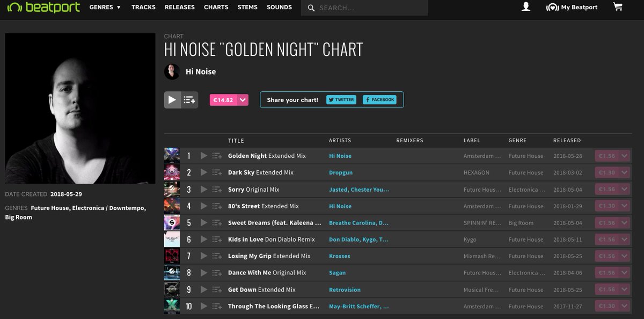The image size is (644, 319).
Task: Share the chart on Twitter
Action: 341,99
